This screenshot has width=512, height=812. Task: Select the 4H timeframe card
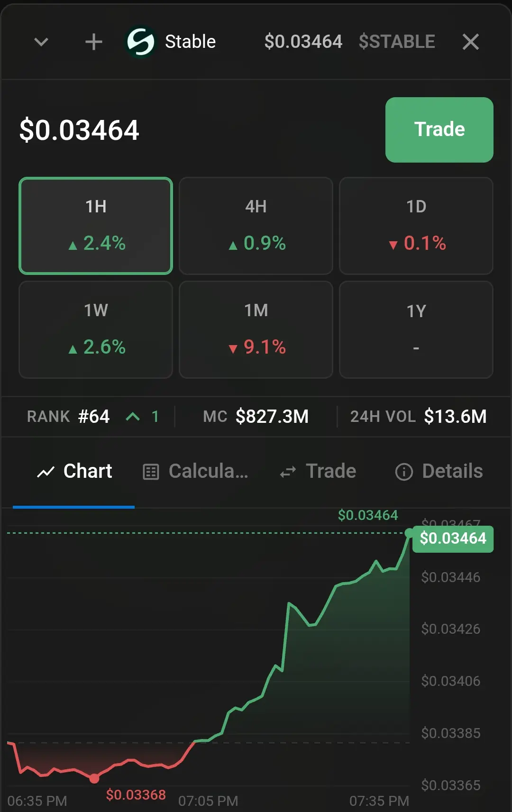coord(256,226)
